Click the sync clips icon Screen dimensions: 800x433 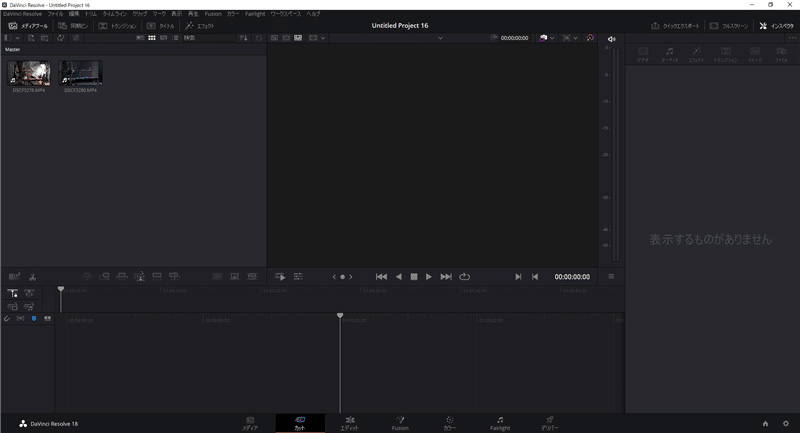[61, 38]
